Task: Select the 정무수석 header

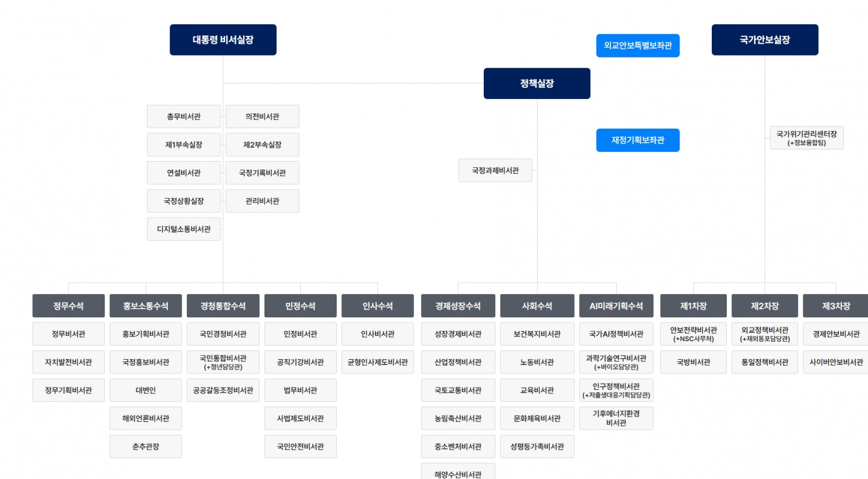Action: click(68, 305)
